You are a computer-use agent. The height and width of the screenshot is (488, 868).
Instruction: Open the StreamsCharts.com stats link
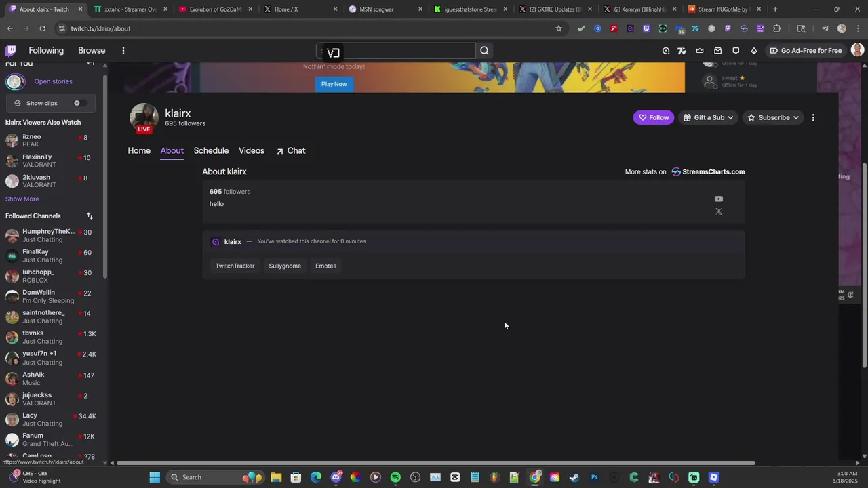tap(708, 171)
